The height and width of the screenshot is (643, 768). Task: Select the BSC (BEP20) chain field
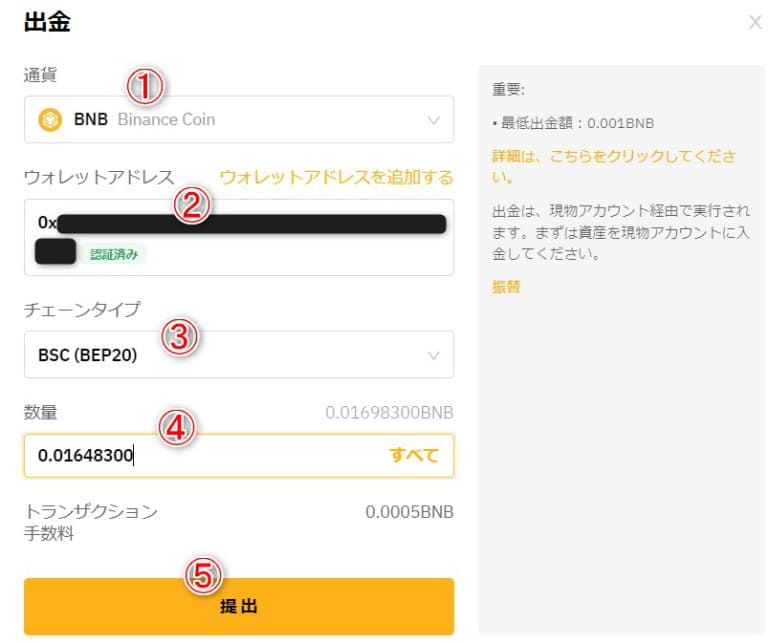(239, 355)
